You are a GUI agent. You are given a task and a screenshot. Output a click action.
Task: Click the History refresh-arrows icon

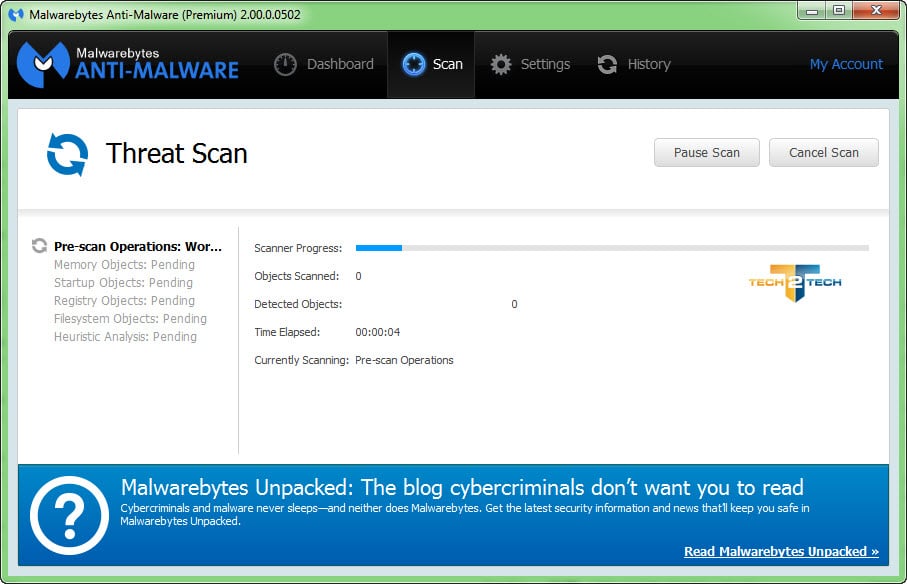607,64
